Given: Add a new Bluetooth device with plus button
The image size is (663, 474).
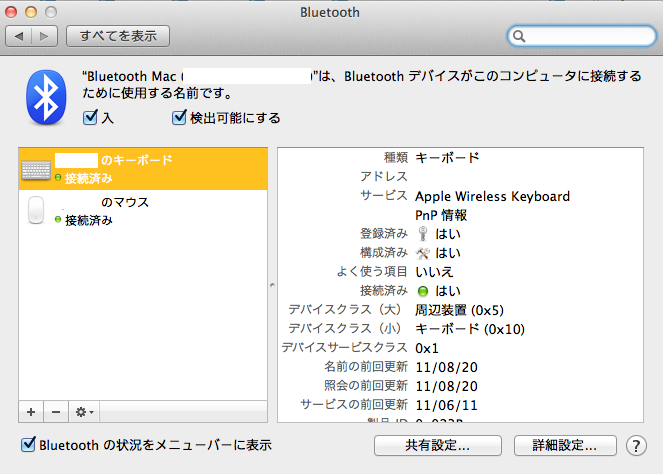Looking at the screenshot, I should [31, 412].
